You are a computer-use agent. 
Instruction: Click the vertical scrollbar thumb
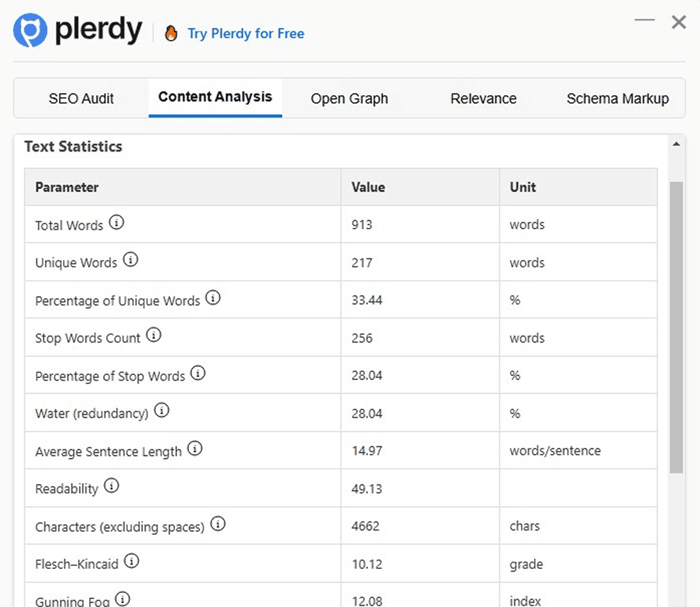pyautogui.click(x=676, y=327)
